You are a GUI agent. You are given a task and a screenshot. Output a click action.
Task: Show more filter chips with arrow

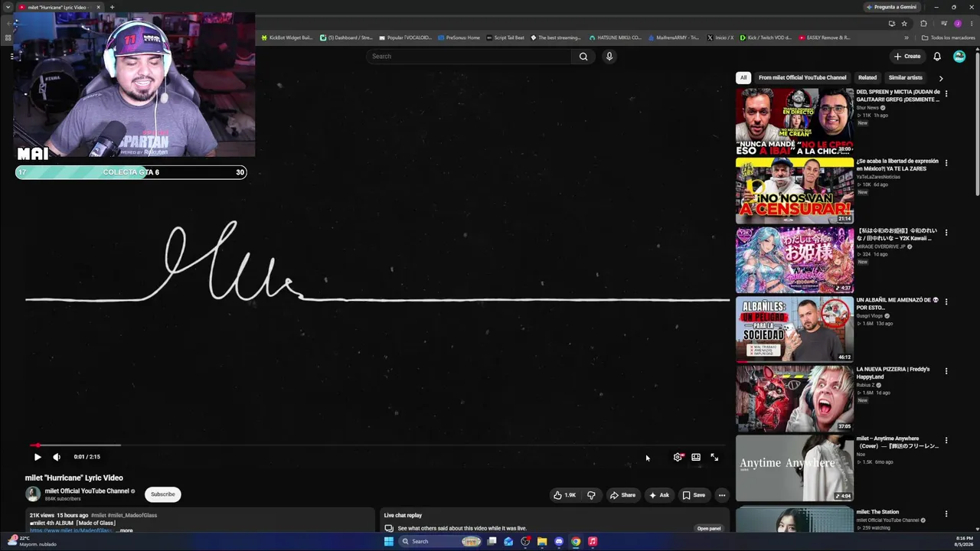[x=941, y=77]
